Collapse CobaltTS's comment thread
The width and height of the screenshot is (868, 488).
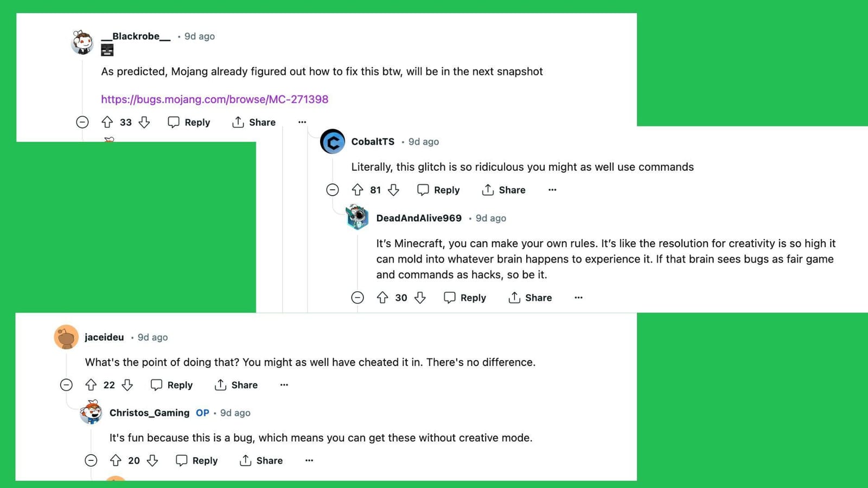[x=333, y=190]
